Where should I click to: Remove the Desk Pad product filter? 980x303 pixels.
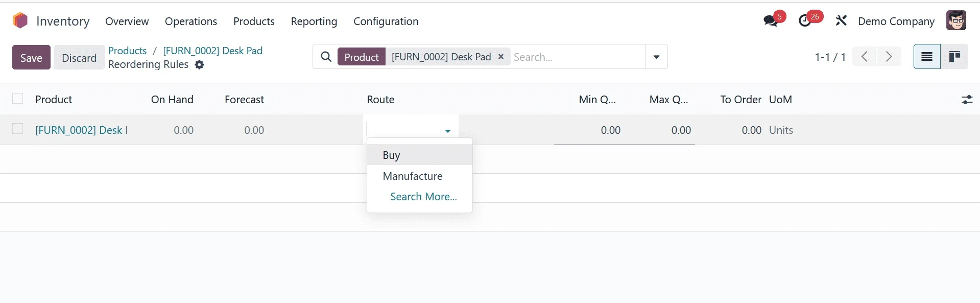coord(501,57)
